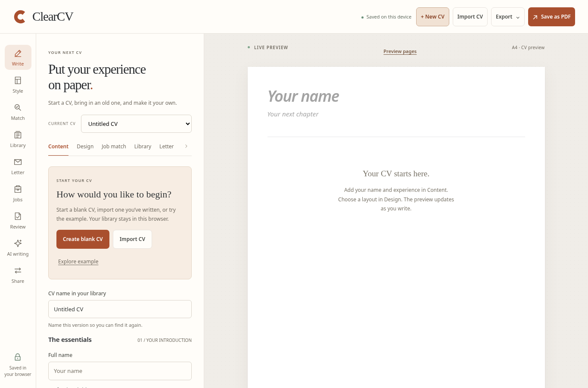Switch to the Letter tab
Image resolution: width=588 pixels, height=388 pixels.
(x=166, y=147)
